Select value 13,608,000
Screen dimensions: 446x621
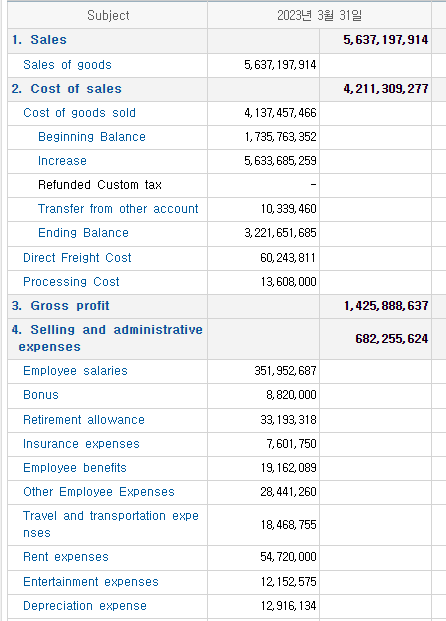[x=288, y=282]
